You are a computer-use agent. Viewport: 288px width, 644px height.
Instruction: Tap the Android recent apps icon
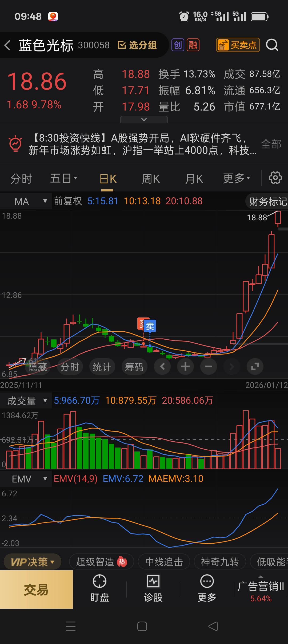[x=71, y=626]
